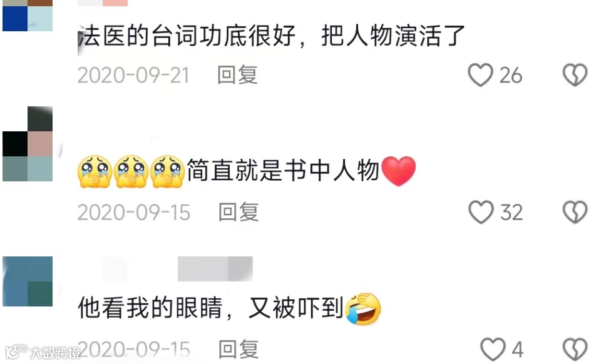The image size is (616, 364).
Task: Click the comment text 简直就是书中人物
Action: click(283, 171)
